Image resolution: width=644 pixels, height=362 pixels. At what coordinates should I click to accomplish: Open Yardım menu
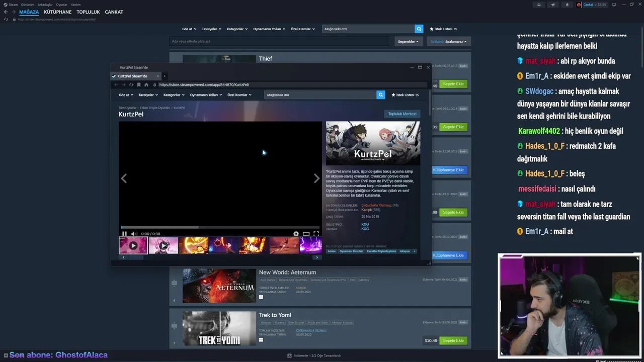click(x=75, y=5)
